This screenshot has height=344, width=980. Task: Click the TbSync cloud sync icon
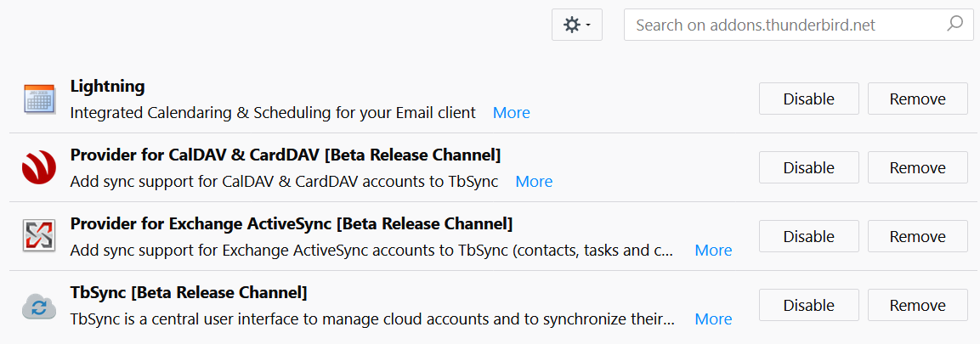[38, 305]
